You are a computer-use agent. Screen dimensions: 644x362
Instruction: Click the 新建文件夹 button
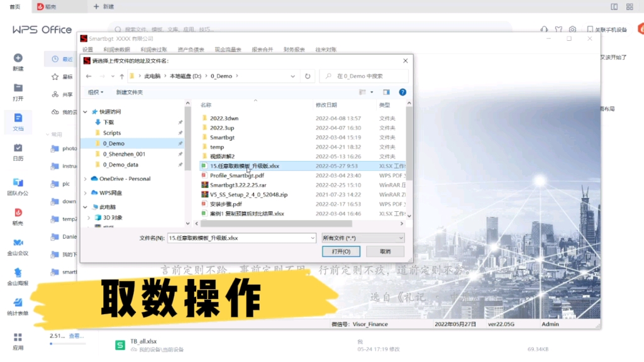pyautogui.click(x=130, y=92)
